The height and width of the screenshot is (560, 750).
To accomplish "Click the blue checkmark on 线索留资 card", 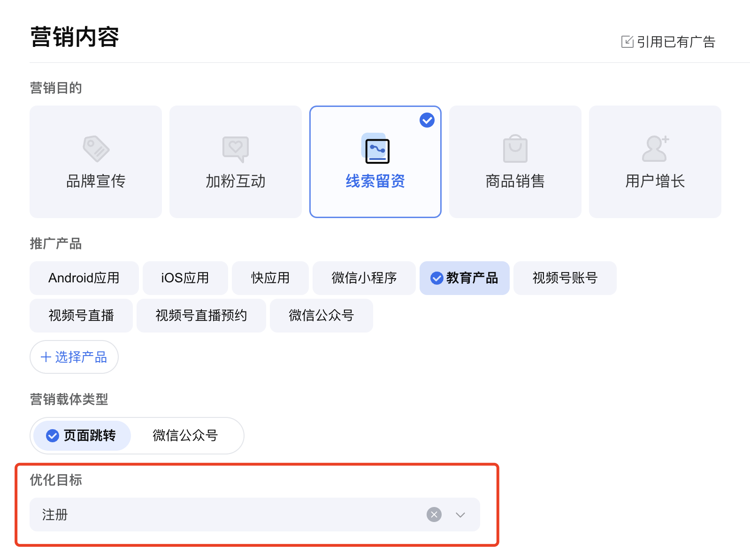I will tap(427, 120).
